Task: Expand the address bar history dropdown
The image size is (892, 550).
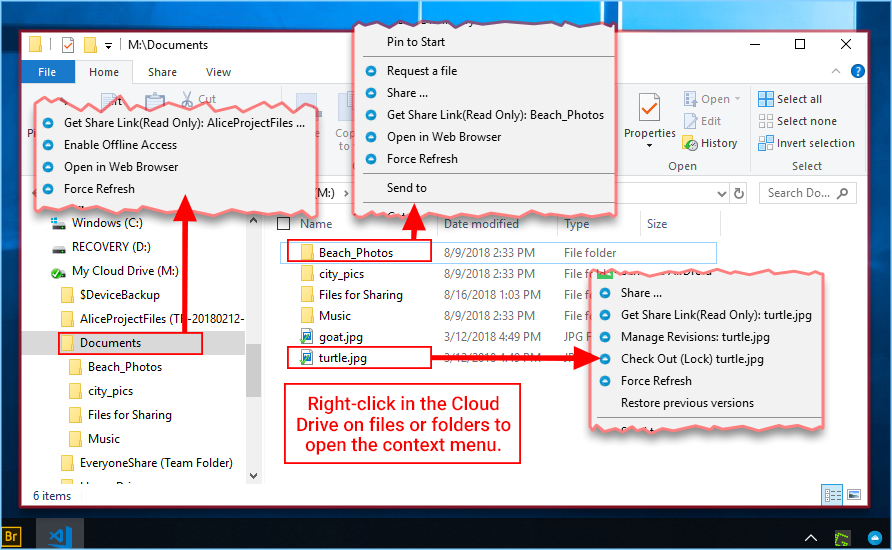Action: (x=721, y=194)
